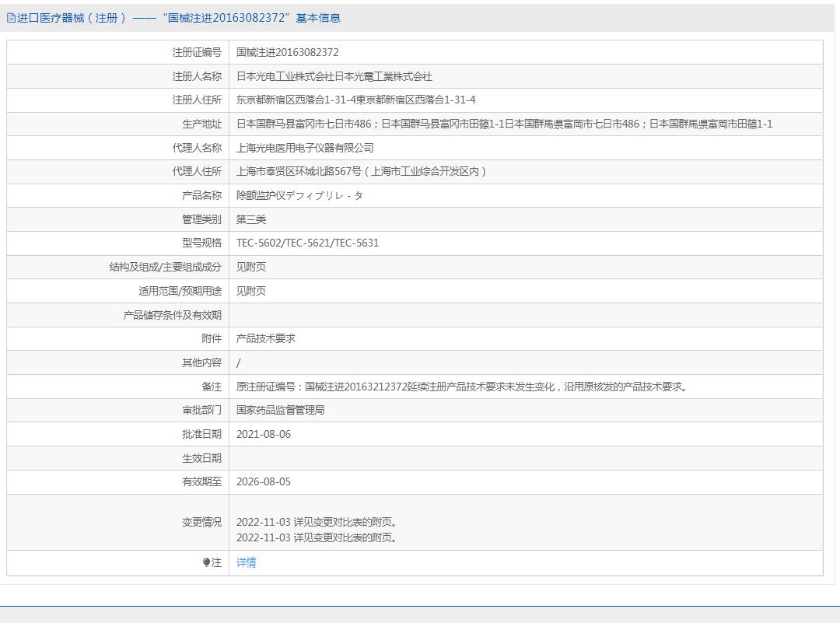Select first 2022-11-03 详见变更对比表的附页 line
The height and width of the screenshot is (623, 840).
coord(317,523)
